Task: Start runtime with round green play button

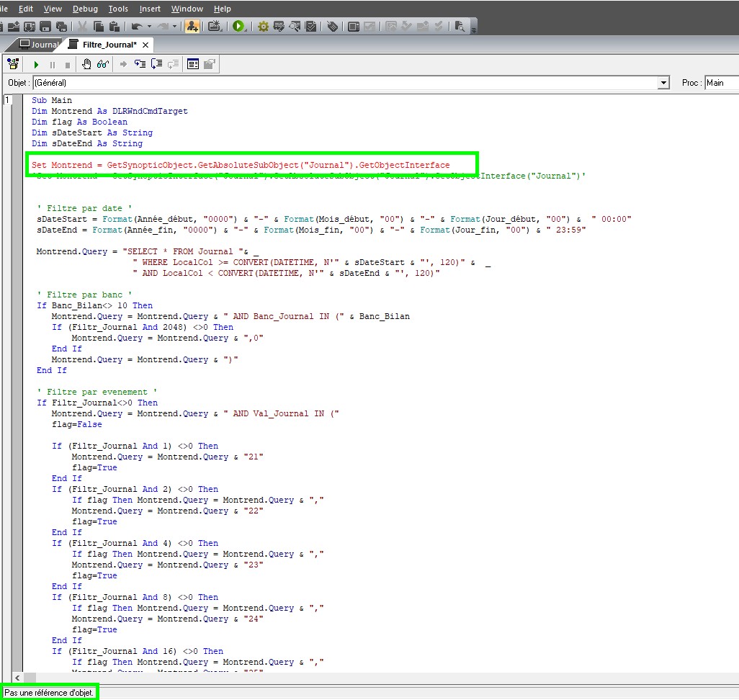Action: coord(238,27)
